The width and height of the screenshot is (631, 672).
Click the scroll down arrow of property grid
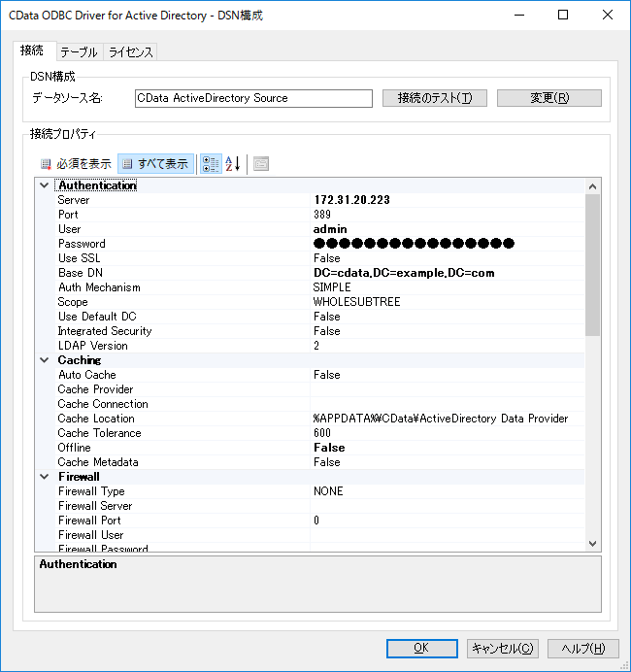(x=593, y=544)
